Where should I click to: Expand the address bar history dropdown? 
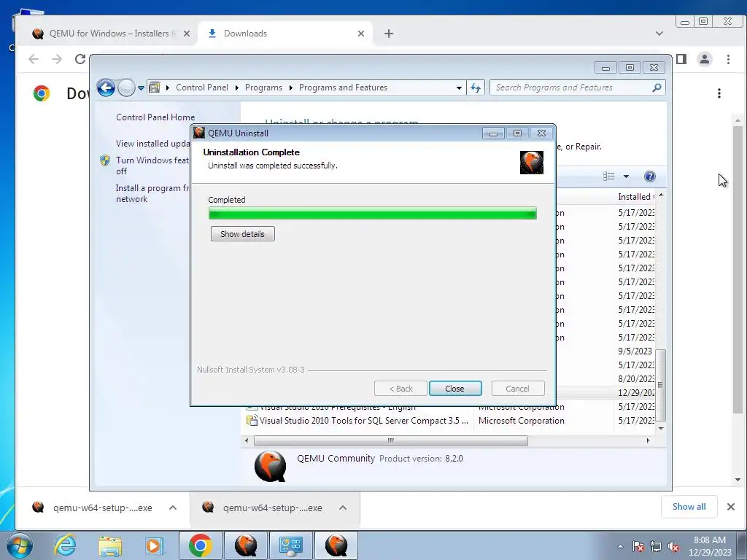click(x=459, y=87)
